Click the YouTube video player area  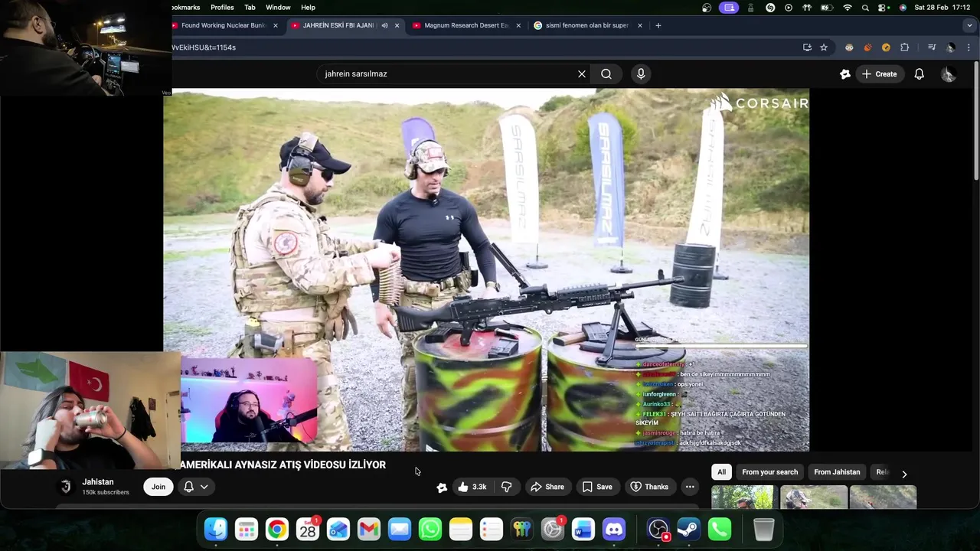pos(486,269)
